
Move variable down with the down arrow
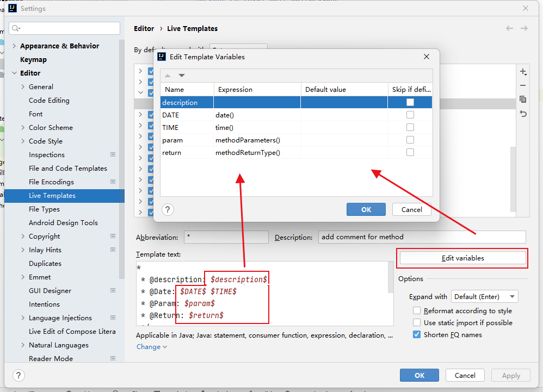(182, 76)
